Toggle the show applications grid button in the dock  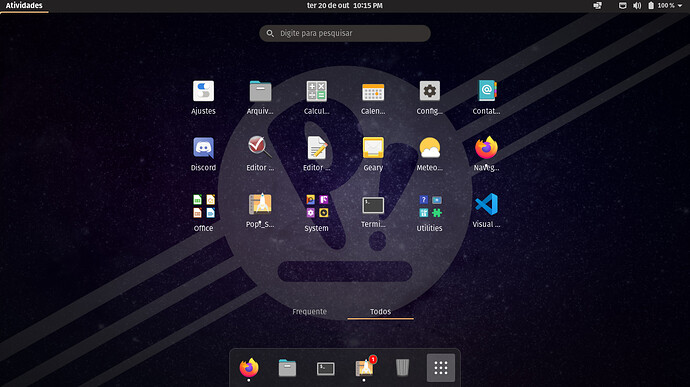click(x=441, y=368)
